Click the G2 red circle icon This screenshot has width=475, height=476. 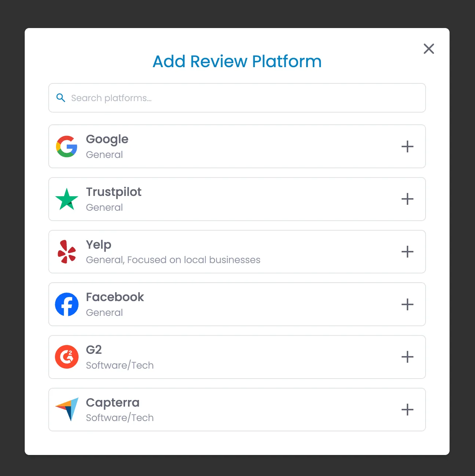[x=67, y=357]
